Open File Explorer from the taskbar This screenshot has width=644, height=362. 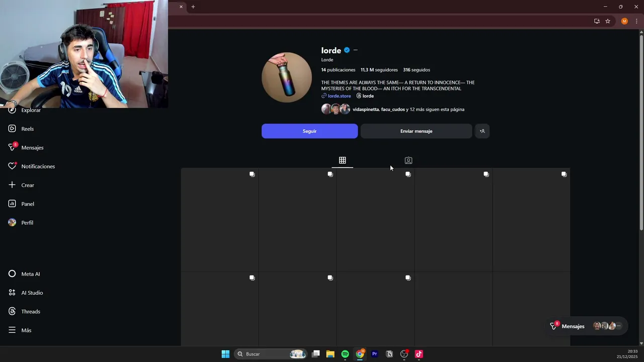click(x=330, y=354)
